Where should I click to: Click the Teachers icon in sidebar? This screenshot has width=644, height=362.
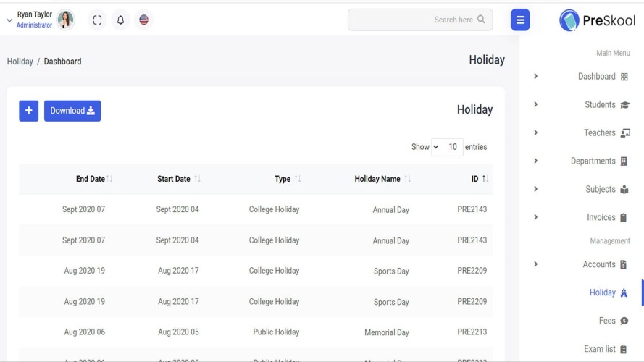click(625, 133)
